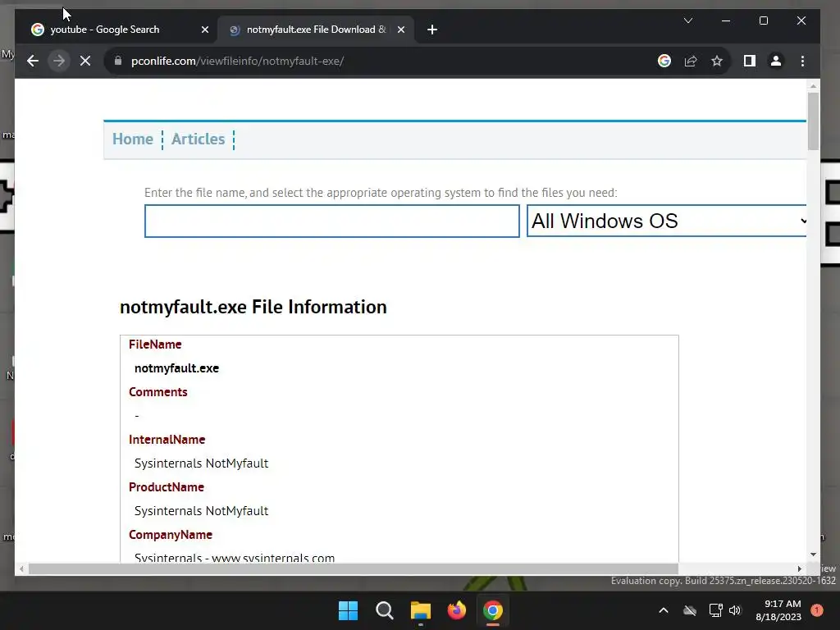Click 'Comments' label

158,392
